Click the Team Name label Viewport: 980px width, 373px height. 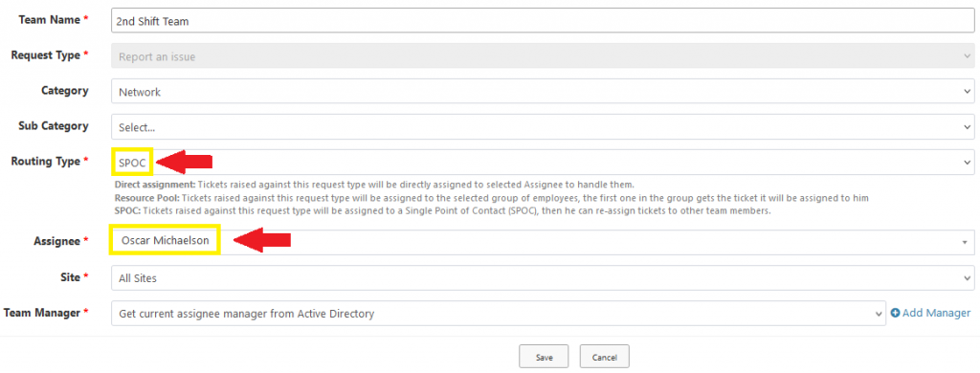50,20
